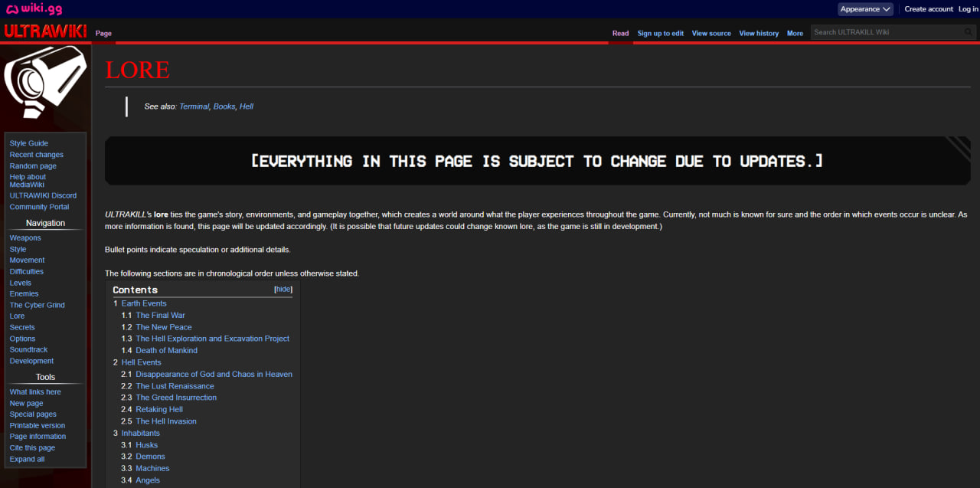Click the ULTRAWIKI site logo
The image size is (980, 488).
pos(45,32)
